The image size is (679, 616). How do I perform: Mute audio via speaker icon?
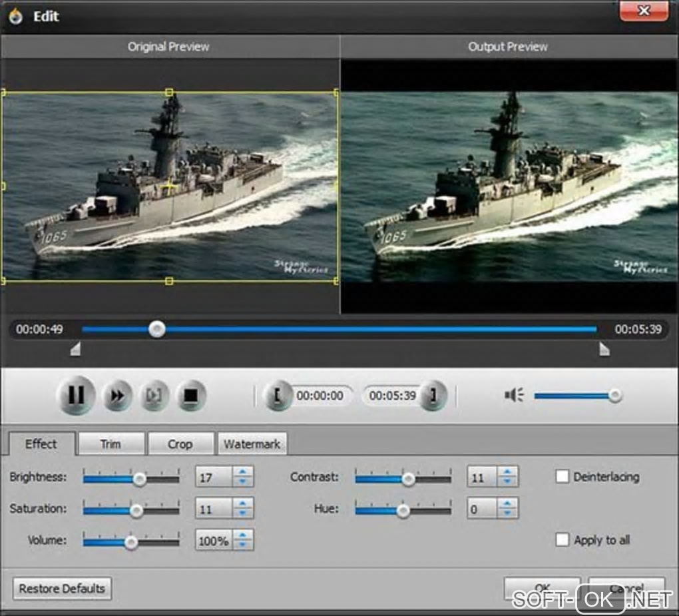[x=514, y=395]
